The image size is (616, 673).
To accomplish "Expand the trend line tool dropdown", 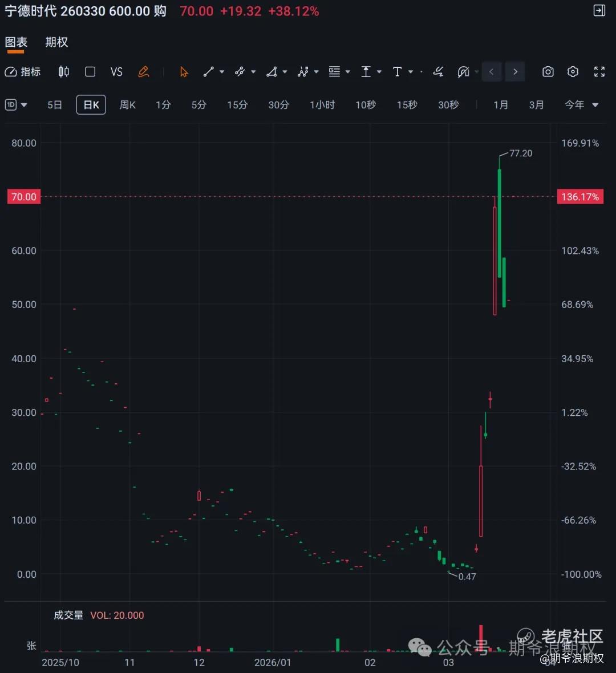I will (x=222, y=72).
